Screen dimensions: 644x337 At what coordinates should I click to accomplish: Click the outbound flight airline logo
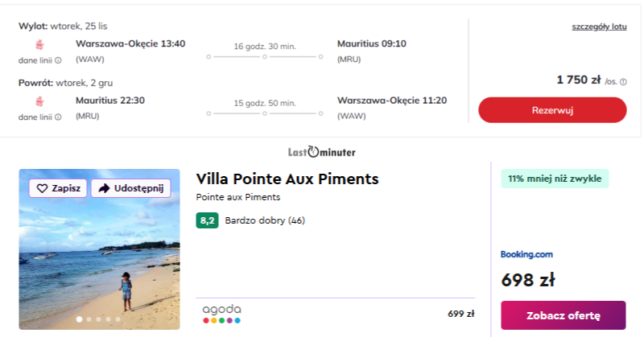coord(40,44)
